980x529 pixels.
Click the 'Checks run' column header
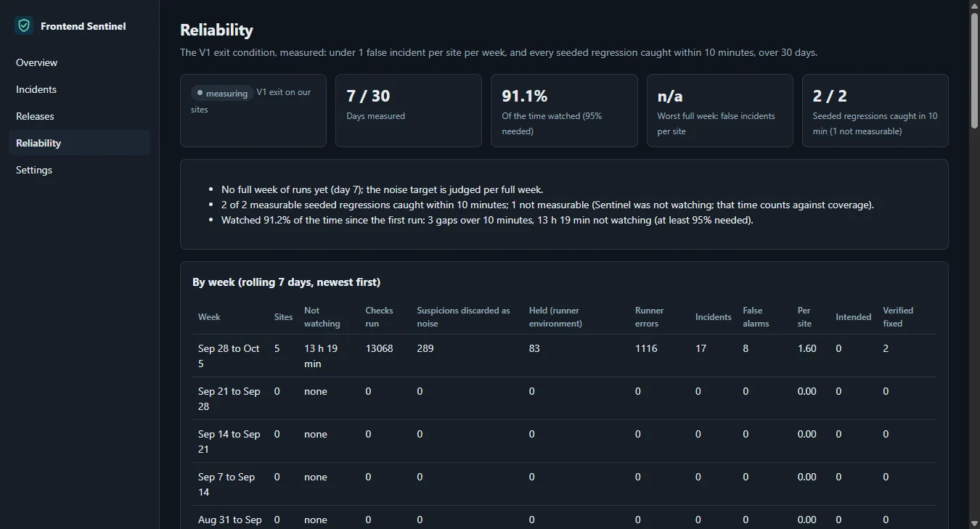pyautogui.click(x=379, y=317)
